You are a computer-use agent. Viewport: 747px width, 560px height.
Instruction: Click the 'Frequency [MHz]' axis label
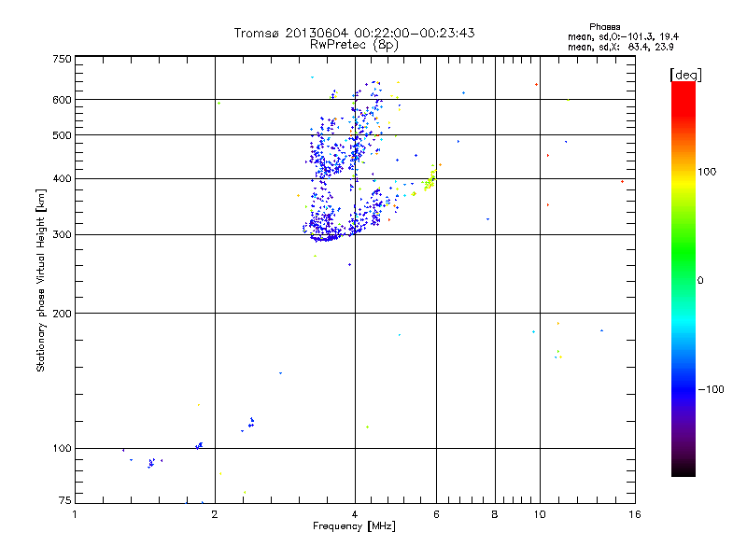354,526
